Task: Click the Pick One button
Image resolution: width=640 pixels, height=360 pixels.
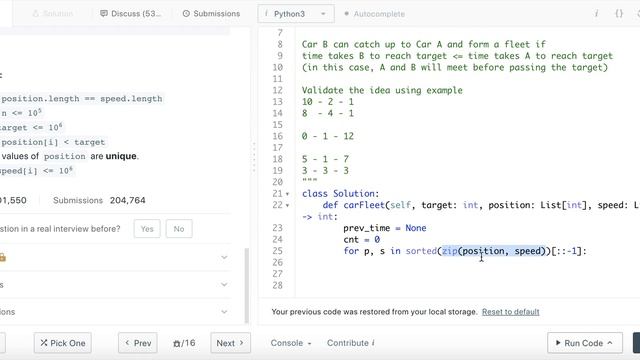Action: pos(63,343)
